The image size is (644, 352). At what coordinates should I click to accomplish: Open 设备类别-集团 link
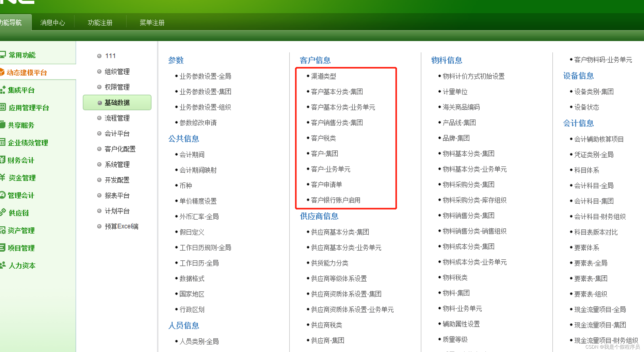[x=594, y=92]
